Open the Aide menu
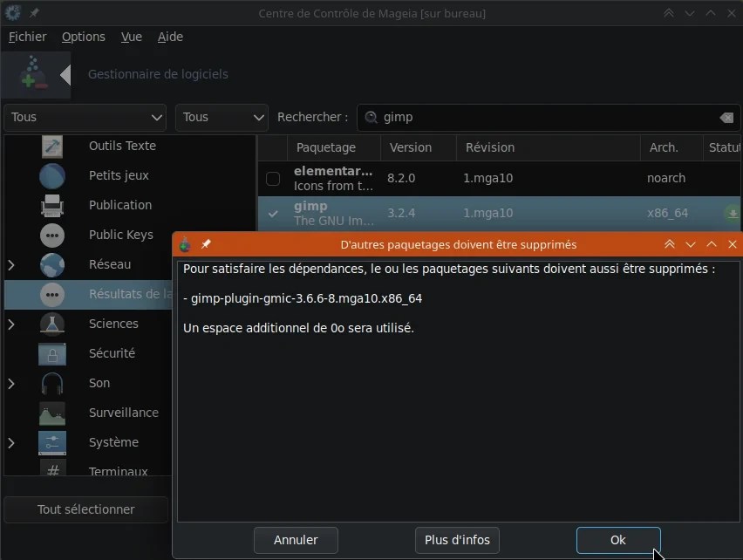 coord(170,37)
